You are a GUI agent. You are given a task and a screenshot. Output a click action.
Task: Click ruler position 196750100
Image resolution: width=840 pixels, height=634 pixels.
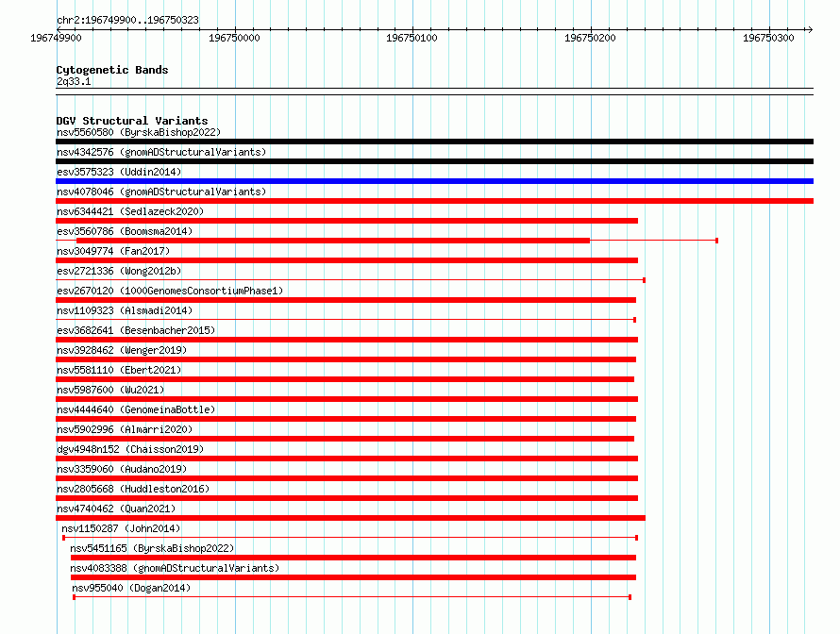tap(412, 38)
